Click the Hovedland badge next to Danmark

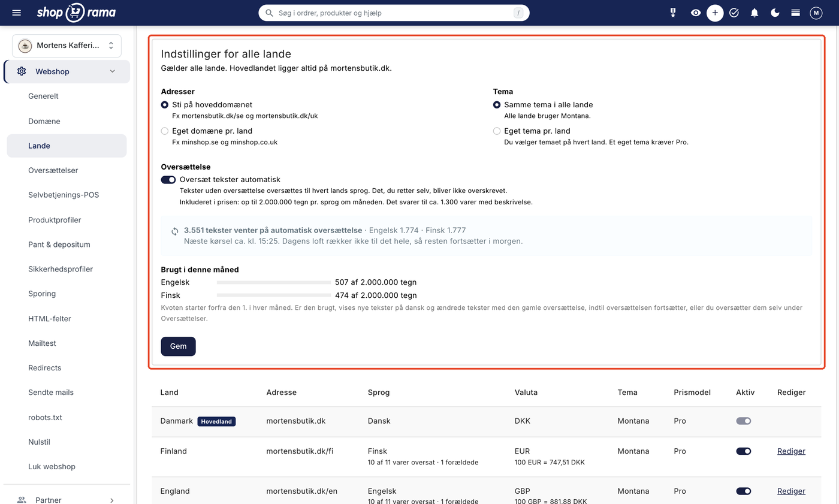pyautogui.click(x=216, y=421)
